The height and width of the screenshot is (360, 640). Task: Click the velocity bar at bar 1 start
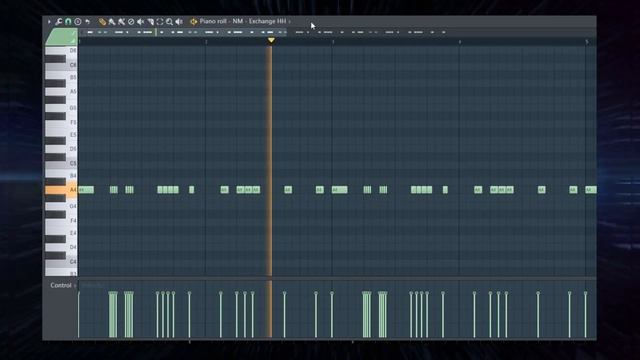click(79, 315)
